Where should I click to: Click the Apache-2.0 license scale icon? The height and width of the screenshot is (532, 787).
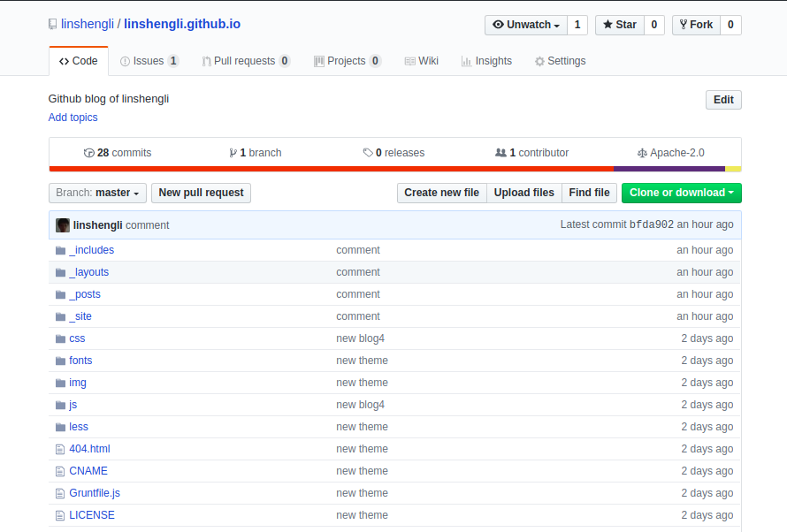[x=642, y=152]
